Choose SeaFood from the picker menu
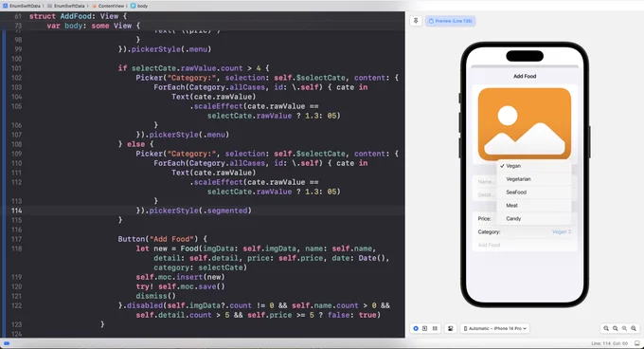 (534, 193)
